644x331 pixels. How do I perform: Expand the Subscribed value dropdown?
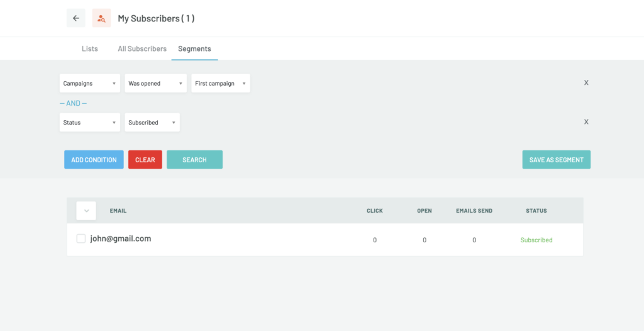coord(152,123)
